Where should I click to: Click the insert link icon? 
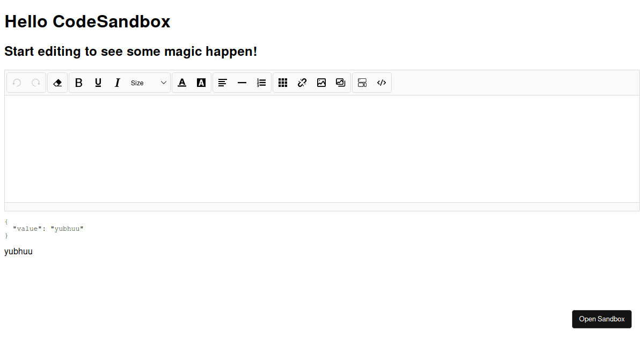(x=302, y=83)
